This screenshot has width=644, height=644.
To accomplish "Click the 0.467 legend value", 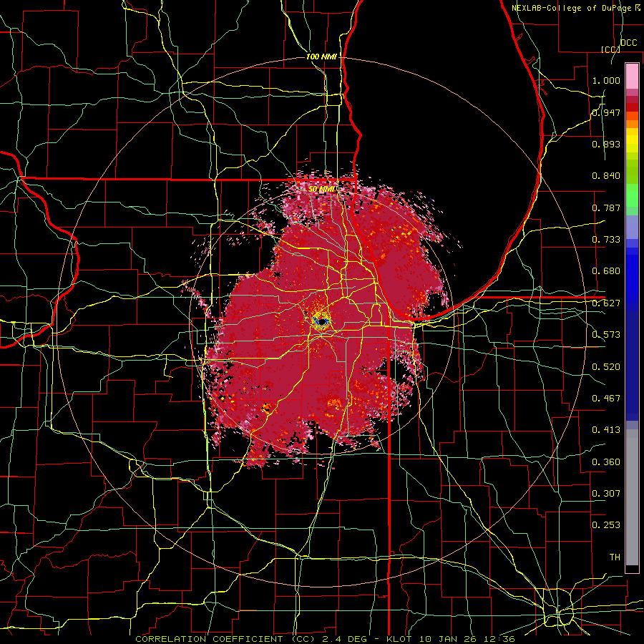I will [606, 399].
